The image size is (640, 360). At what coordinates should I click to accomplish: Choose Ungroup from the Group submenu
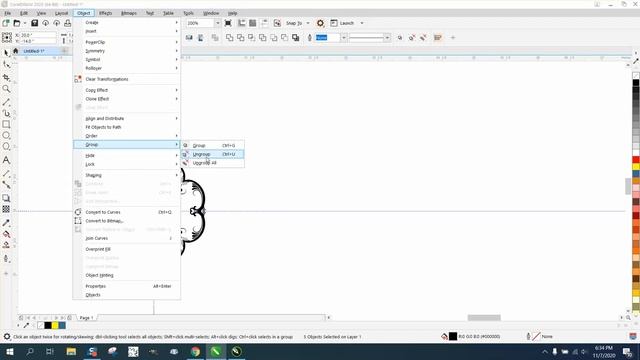pos(213,154)
